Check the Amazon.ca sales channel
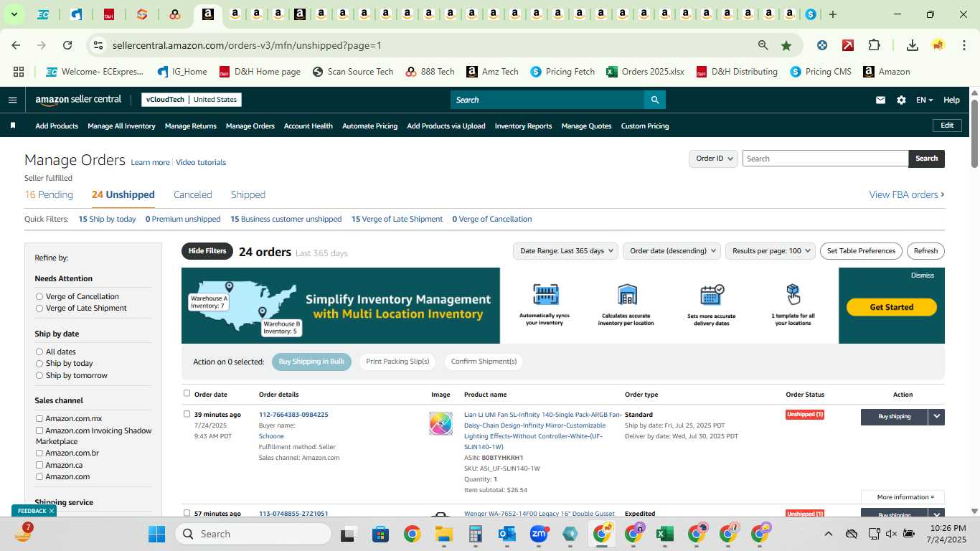 [39, 465]
